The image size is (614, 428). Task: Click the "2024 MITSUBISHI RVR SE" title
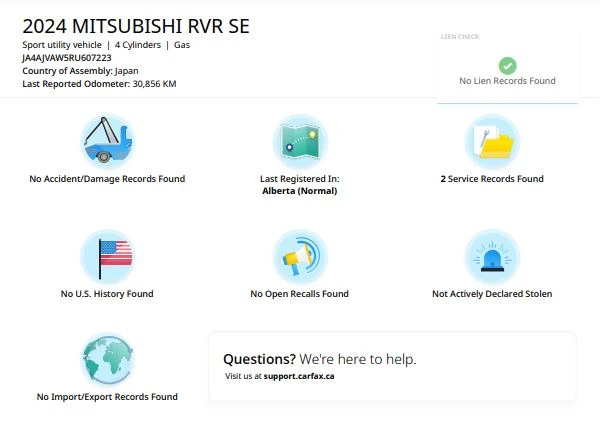point(136,27)
